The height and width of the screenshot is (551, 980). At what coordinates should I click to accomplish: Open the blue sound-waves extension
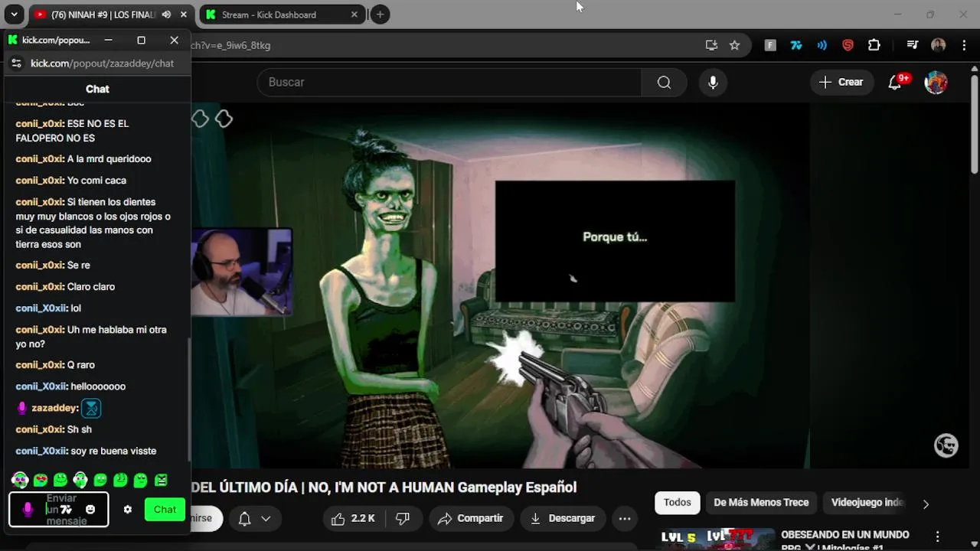coord(822,45)
